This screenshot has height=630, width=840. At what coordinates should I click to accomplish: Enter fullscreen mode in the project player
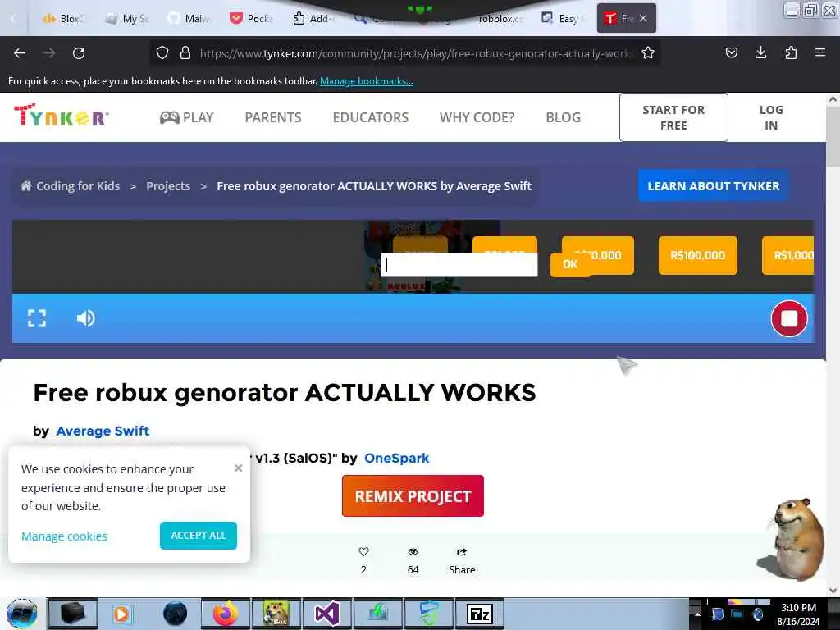coord(37,318)
